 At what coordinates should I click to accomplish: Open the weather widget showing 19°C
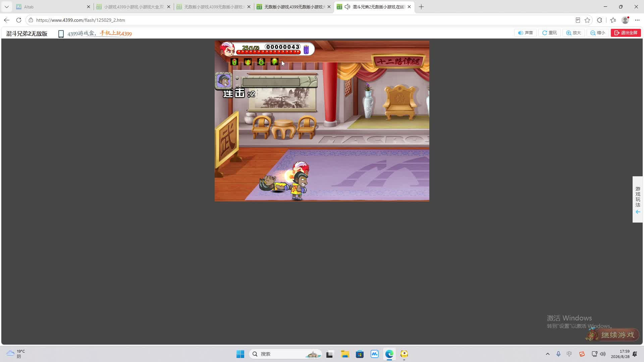click(x=15, y=354)
